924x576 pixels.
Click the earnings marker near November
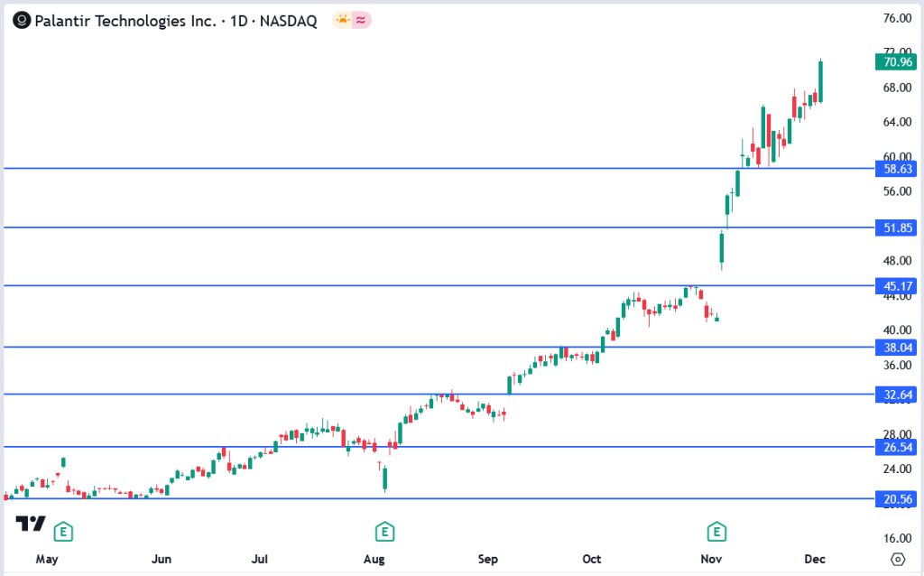[717, 532]
